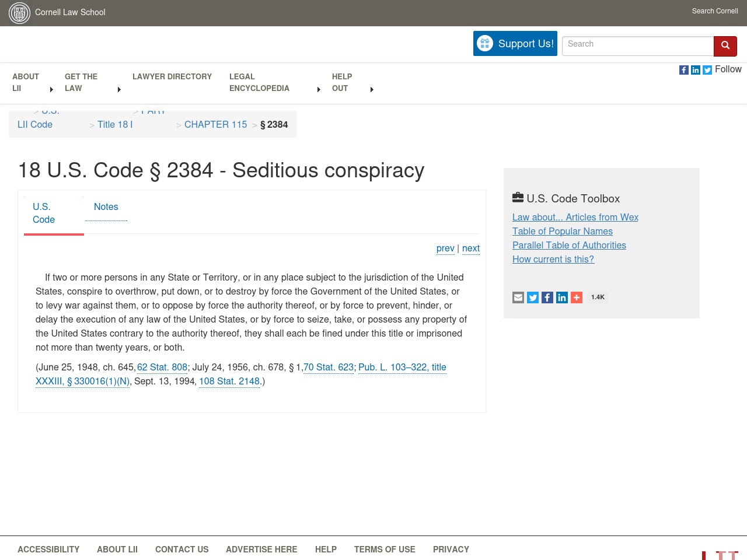Click the gift icon on Support Us
747x560 pixels.
[x=485, y=43]
